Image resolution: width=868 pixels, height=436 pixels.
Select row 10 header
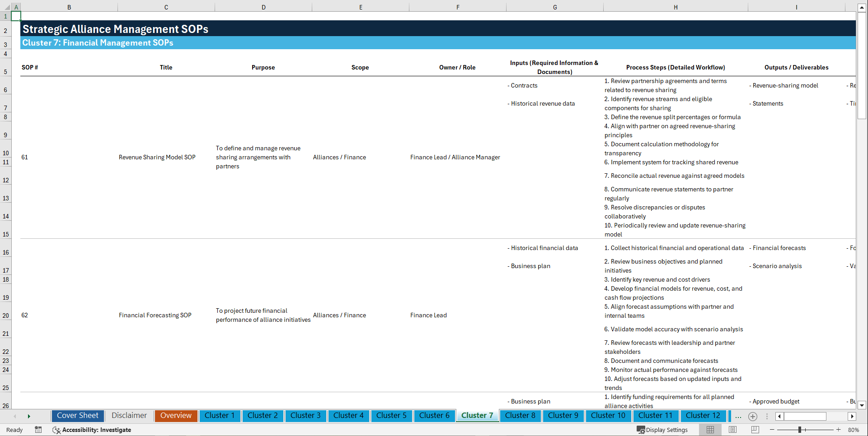(x=6, y=153)
